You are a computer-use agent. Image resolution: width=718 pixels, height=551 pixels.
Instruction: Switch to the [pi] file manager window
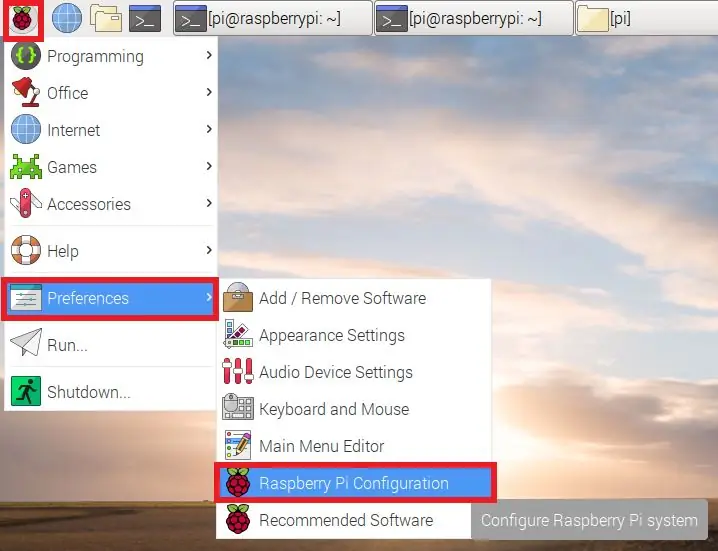(x=647, y=18)
